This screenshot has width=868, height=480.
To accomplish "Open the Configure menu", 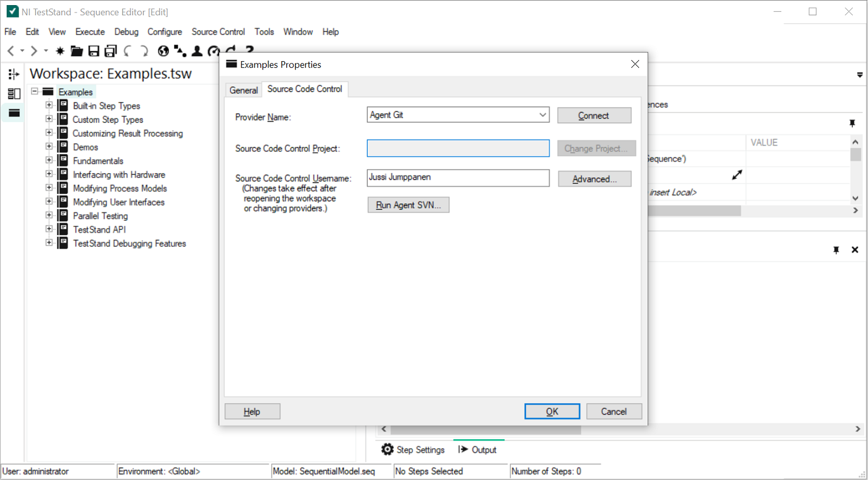I will pyautogui.click(x=165, y=32).
